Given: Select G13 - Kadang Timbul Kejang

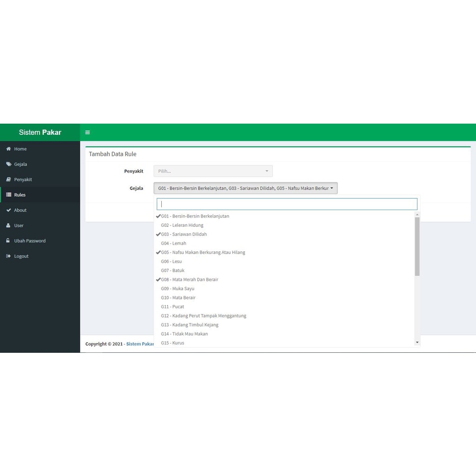Looking at the screenshot, I should (284, 325).
